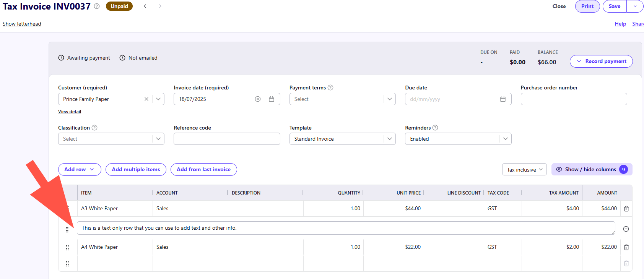
Task: Click Save button
Action: (615, 6)
